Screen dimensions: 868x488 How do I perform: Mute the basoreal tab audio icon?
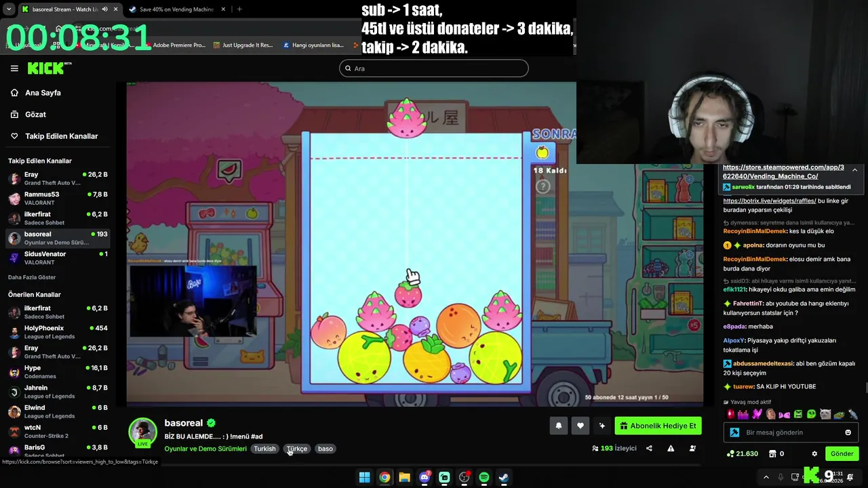click(x=104, y=9)
